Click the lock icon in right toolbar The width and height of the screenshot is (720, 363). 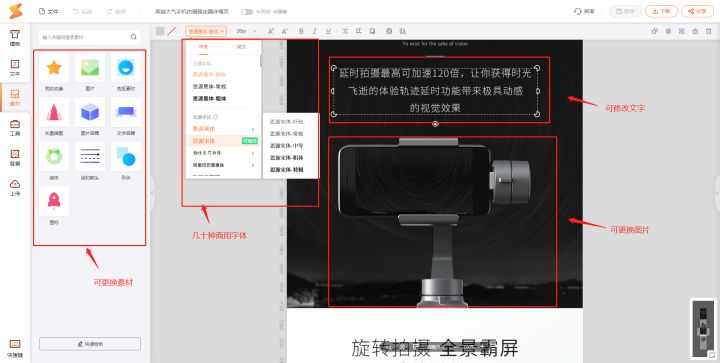tap(695, 31)
